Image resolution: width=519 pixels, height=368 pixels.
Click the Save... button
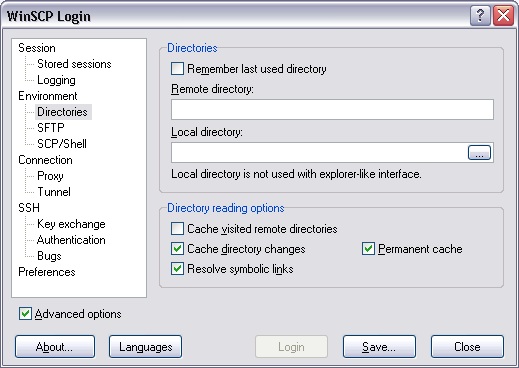coord(379,347)
